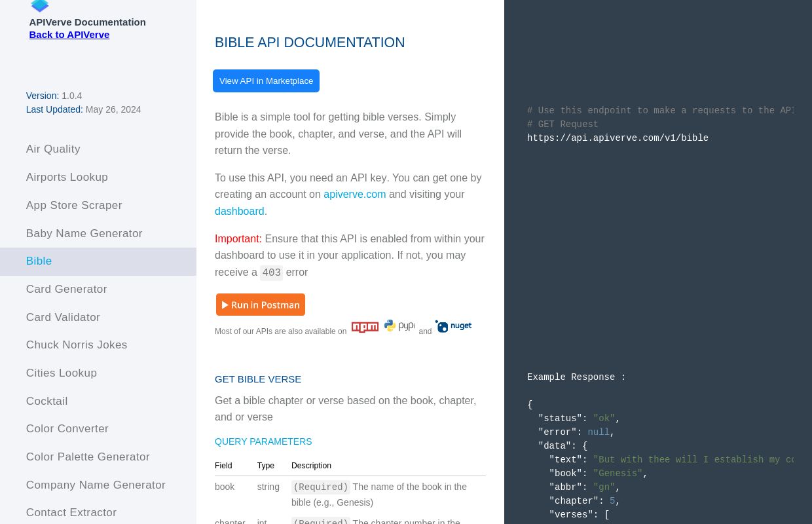This screenshot has height=524, width=812.
Task: Open the npm package logo
Action: (365, 327)
